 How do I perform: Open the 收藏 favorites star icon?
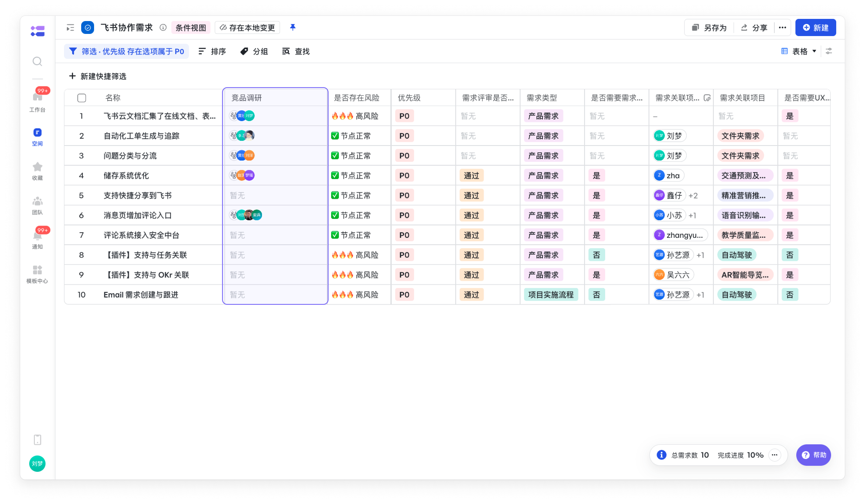(37, 167)
